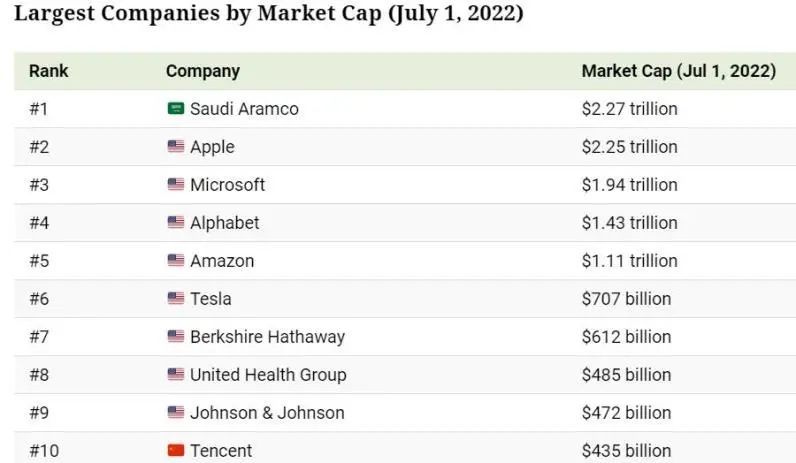Select the Berkshire Hathaway company name
Image resolution: width=796 pixels, height=463 pixels.
[x=267, y=337]
